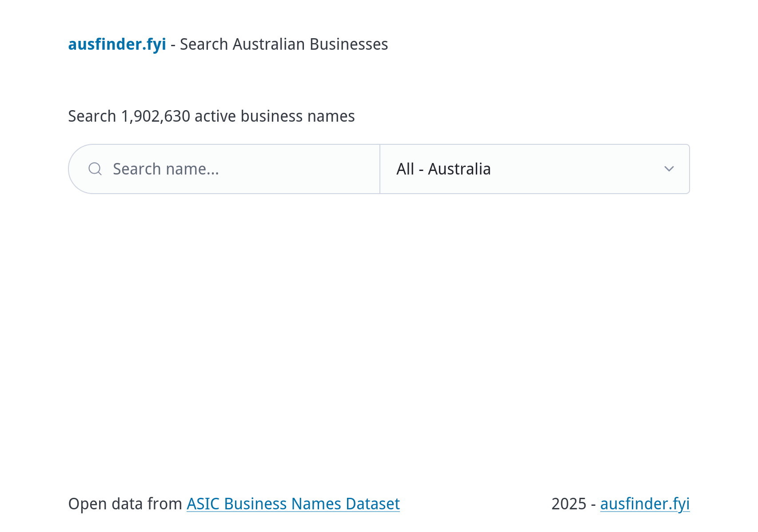Click the 'Search name...' placeholder text

click(x=166, y=169)
